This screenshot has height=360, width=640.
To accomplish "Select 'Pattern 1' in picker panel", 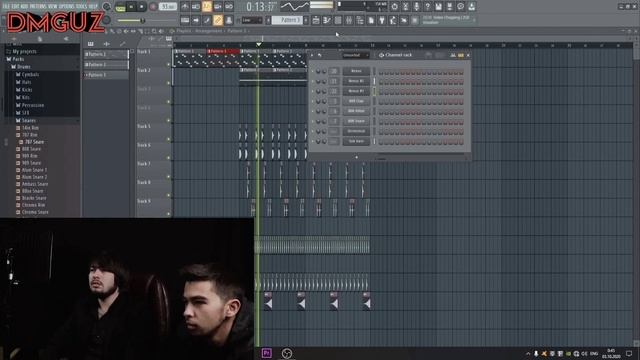I will [x=106, y=54].
